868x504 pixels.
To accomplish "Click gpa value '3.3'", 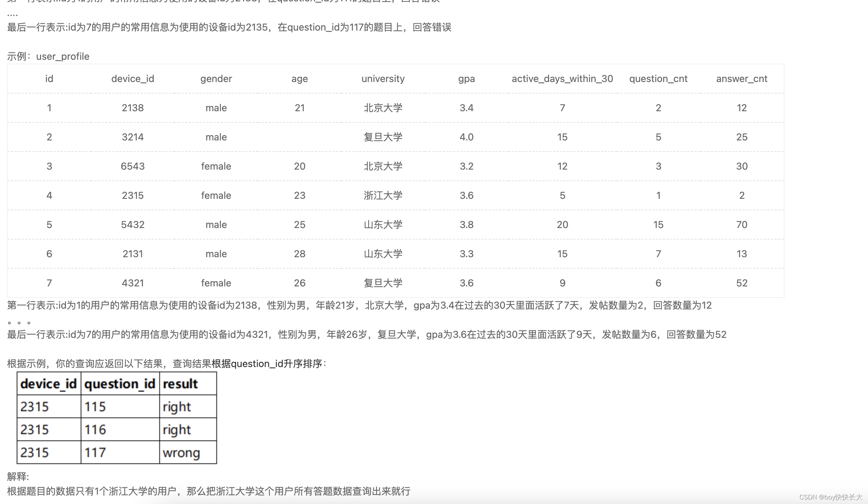I will click(x=466, y=254).
